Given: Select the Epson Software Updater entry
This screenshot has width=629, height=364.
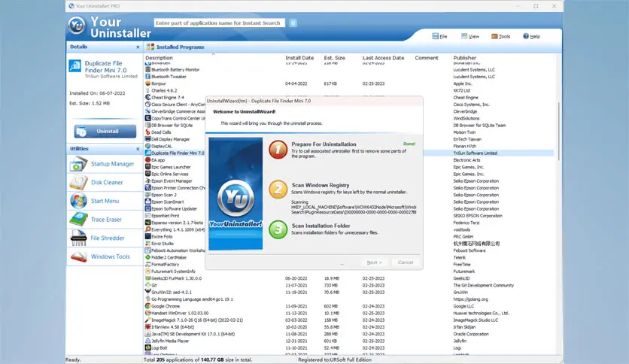Looking at the screenshot, I should click(x=175, y=209).
